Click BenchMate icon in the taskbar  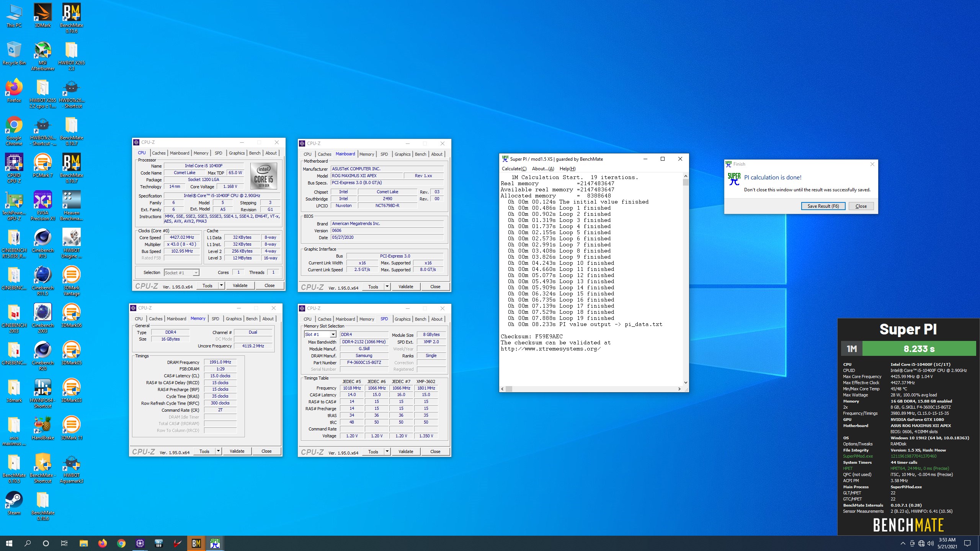click(x=196, y=543)
